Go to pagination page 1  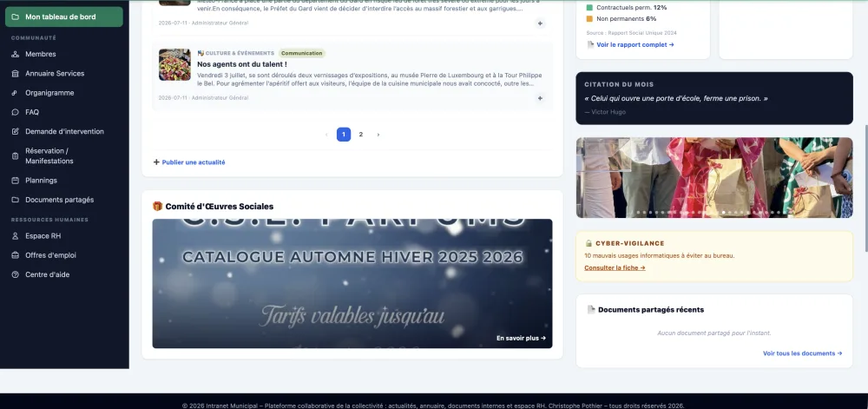[x=343, y=135]
